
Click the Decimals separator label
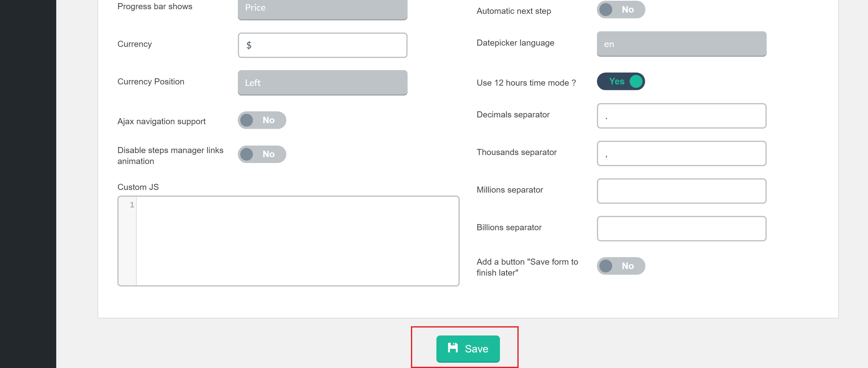tap(513, 114)
